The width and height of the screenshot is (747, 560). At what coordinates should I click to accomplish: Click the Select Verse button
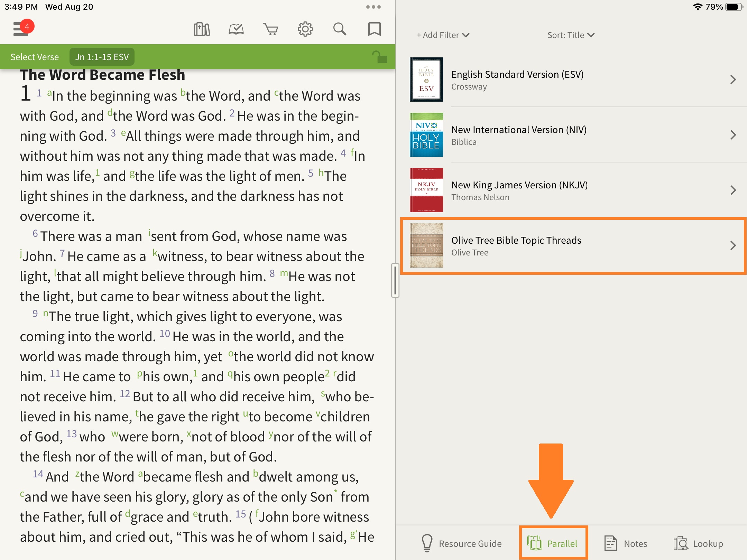tap(35, 57)
